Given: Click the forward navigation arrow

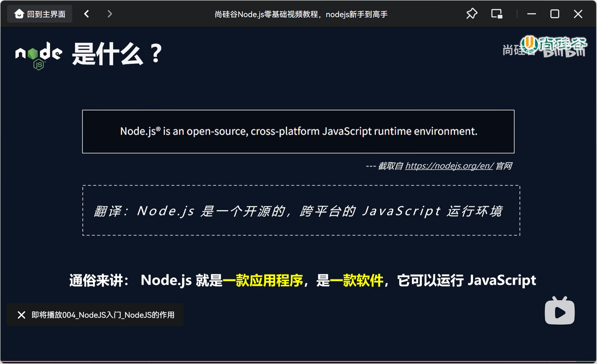Looking at the screenshot, I should 109,14.
